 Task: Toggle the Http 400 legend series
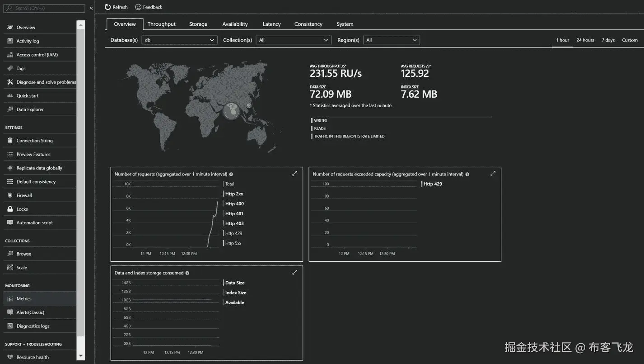tap(234, 204)
